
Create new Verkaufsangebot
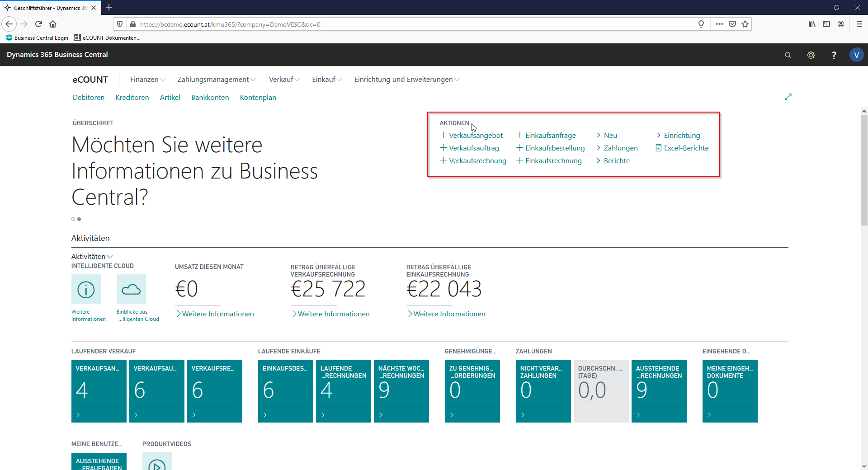(x=472, y=135)
